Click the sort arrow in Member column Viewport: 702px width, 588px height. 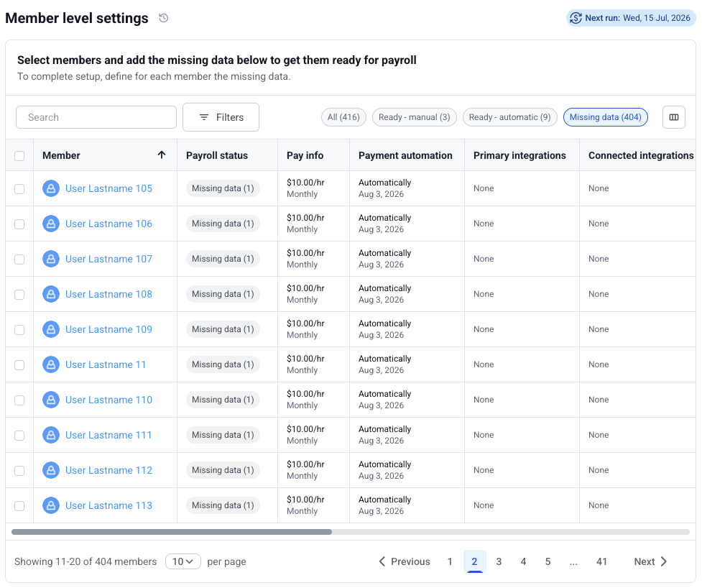(x=162, y=155)
